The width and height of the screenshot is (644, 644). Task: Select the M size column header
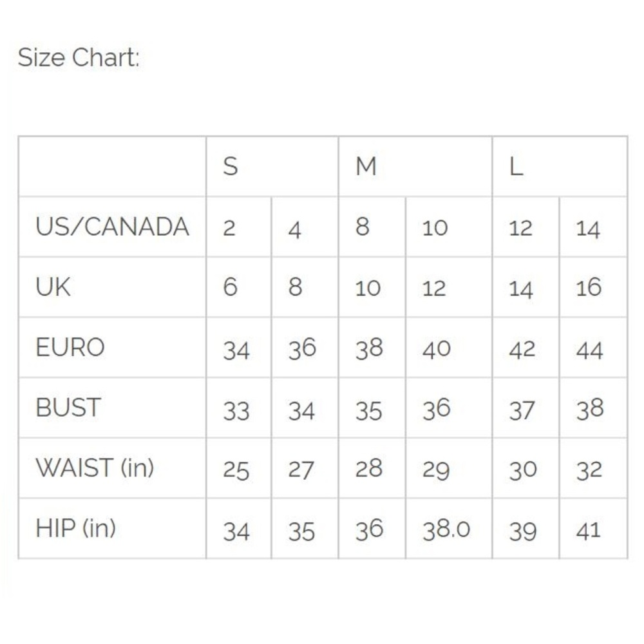pyautogui.click(x=366, y=167)
